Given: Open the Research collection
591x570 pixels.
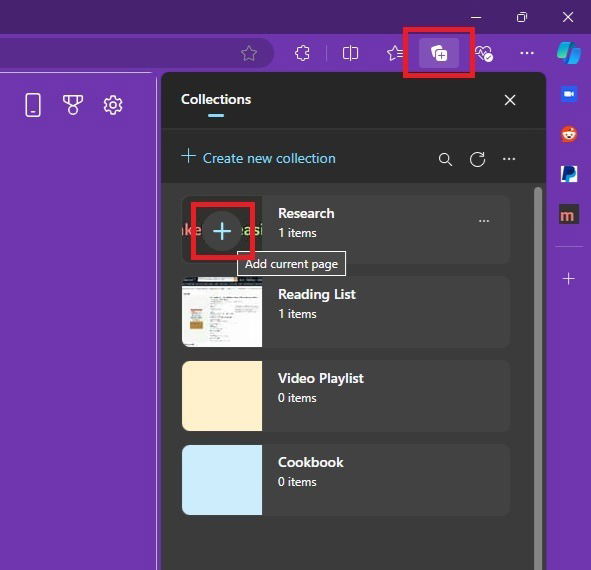Looking at the screenshot, I should click(x=346, y=229).
